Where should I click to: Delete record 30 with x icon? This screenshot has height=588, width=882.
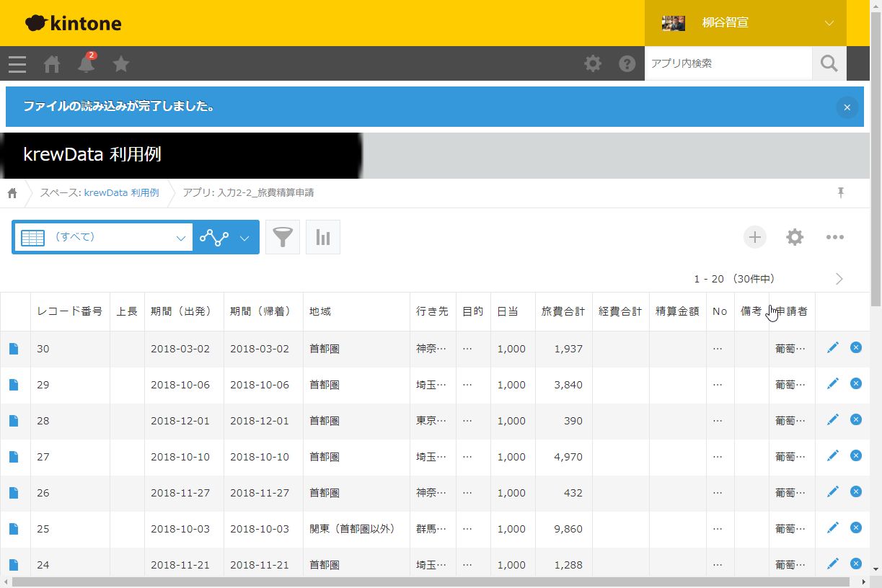click(856, 347)
